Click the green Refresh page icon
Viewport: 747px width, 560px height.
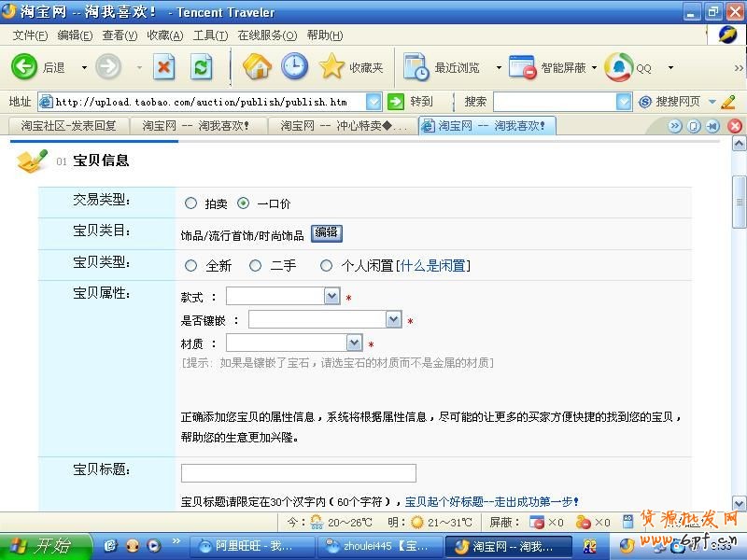[x=202, y=67]
